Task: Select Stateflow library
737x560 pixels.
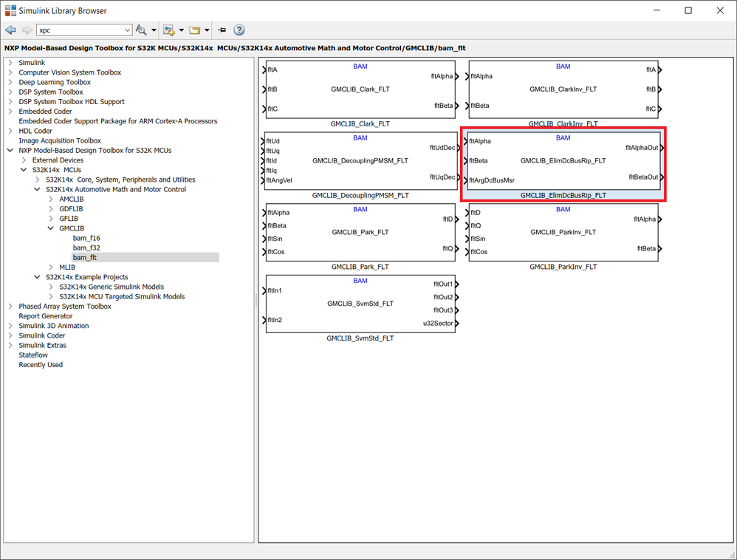Action: pyautogui.click(x=33, y=355)
